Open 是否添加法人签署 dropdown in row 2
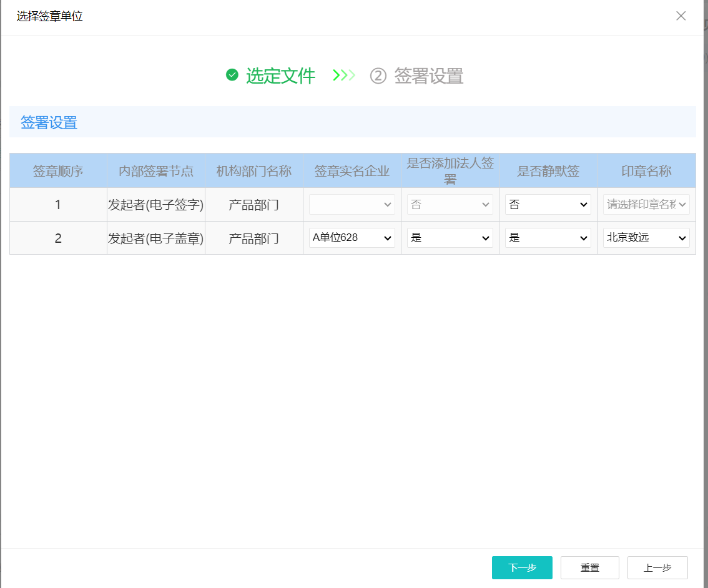 pos(450,238)
